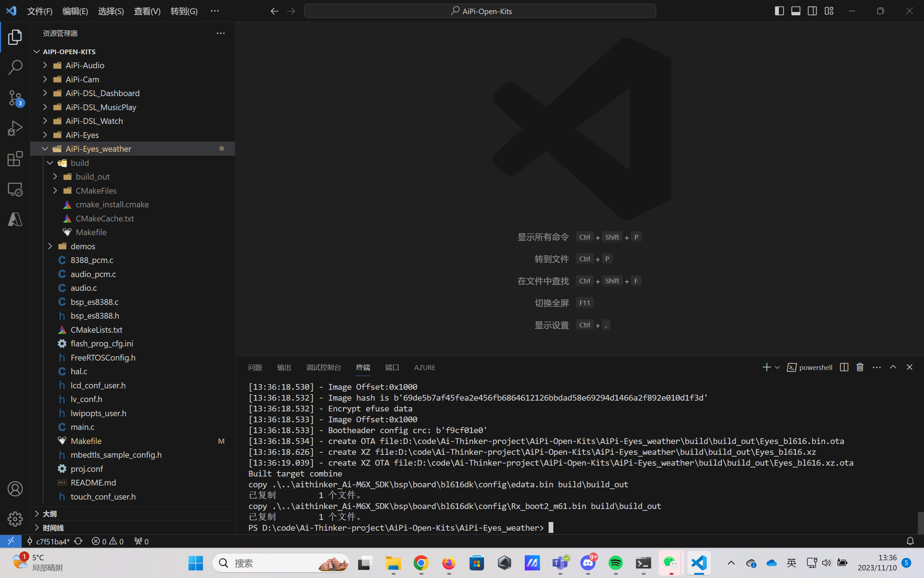Split the terminal with split icon
The image size is (924, 578).
click(x=844, y=367)
